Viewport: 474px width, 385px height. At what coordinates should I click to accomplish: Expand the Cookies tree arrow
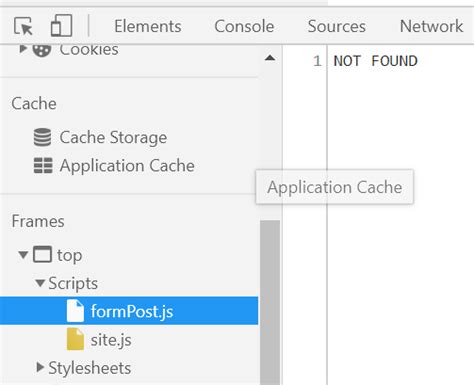[23, 49]
